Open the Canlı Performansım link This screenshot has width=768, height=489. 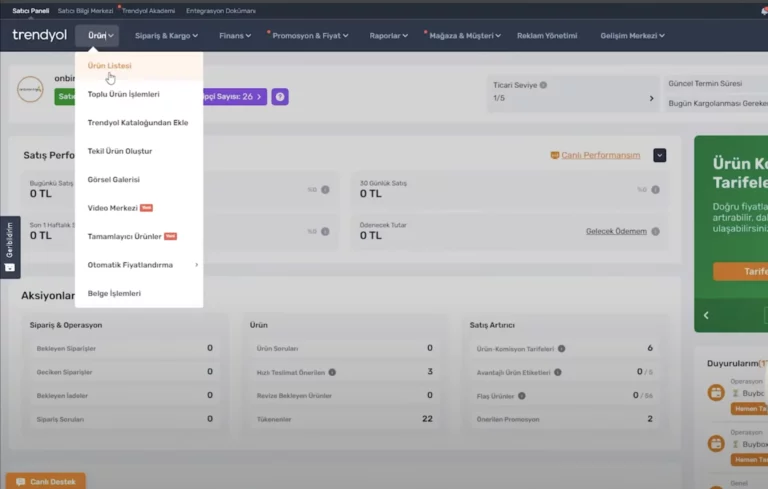tap(599, 155)
